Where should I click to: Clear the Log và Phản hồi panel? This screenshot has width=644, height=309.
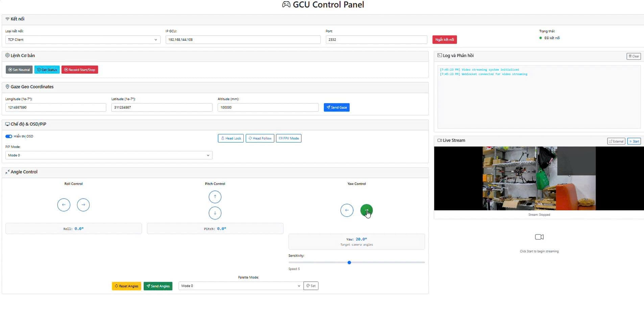(633, 56)
